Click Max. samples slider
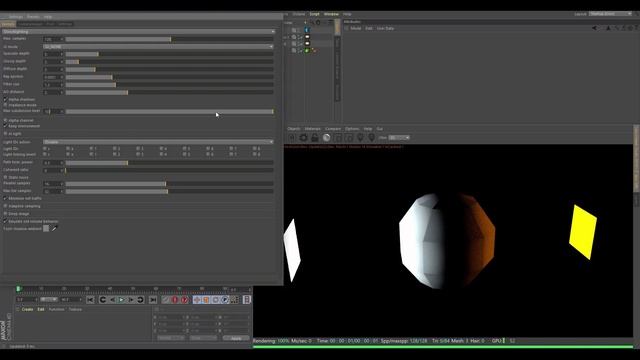Screen dimensions: 640x360 (169, 39)
